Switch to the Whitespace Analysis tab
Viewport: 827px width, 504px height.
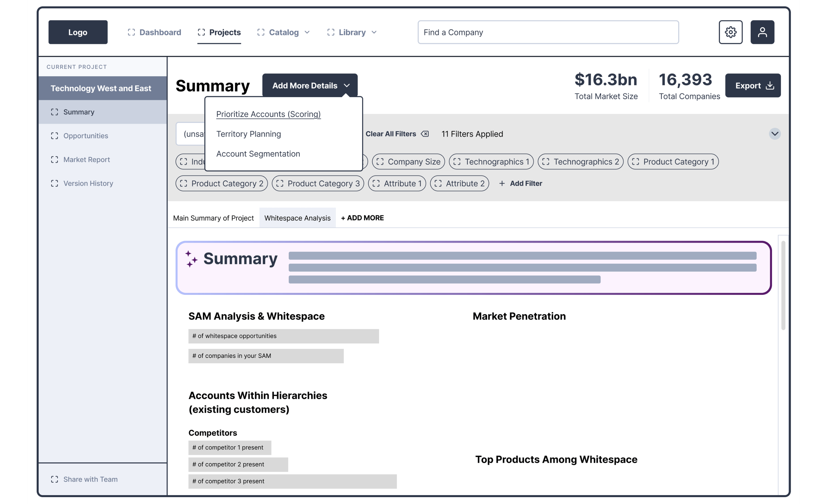(297, 218)
